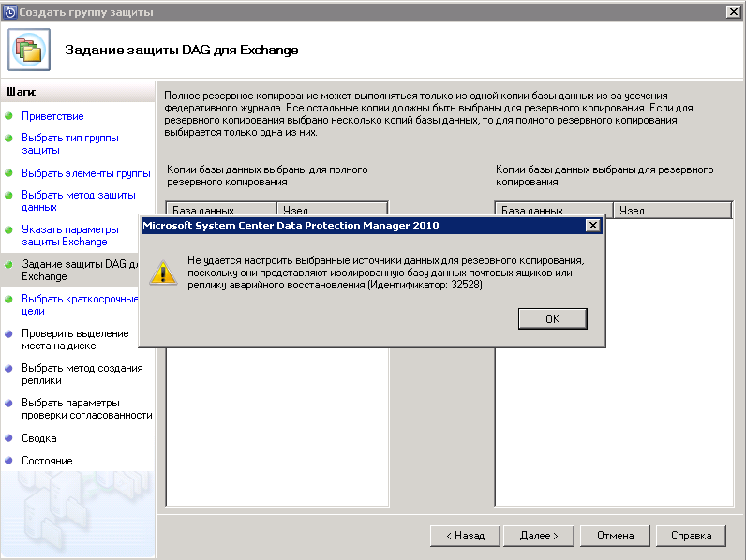This screenshot has height=560, width=746.
Task: Open the Указать параметры защиты Exchange step
Action: [x=70, y=235]
